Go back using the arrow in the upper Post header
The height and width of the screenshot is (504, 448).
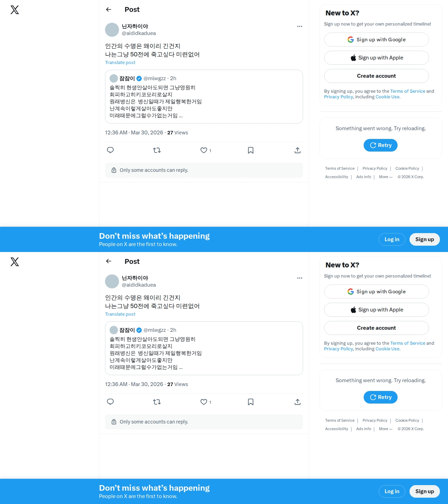pos(108,9)
